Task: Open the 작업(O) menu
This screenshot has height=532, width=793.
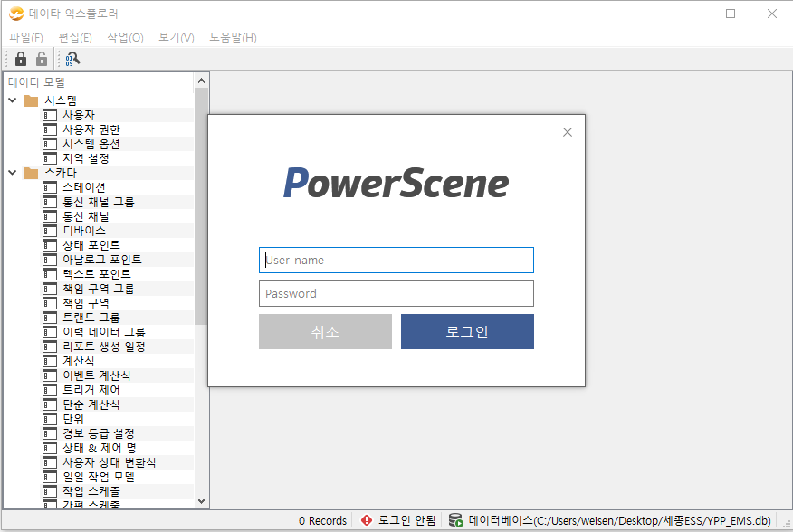Action: click(x=125, y=37)
